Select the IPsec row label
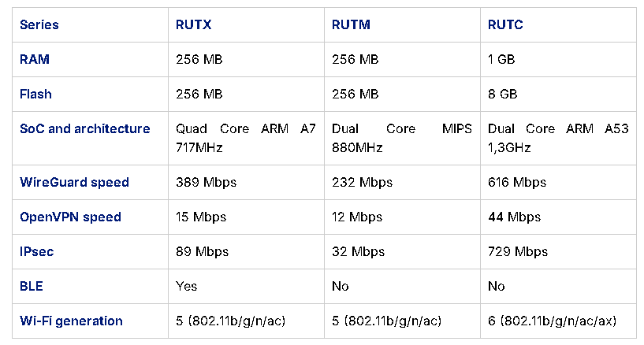 point(36,251)
